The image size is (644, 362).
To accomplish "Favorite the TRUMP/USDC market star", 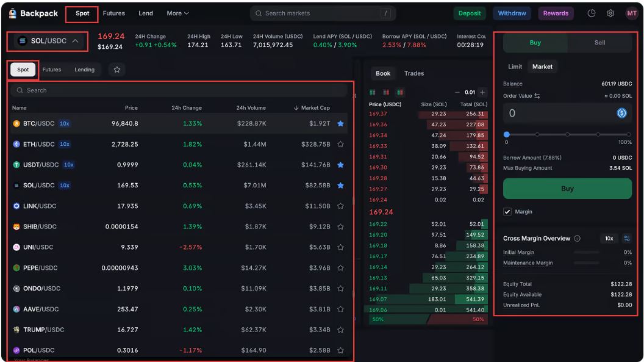I will [340, 330].
